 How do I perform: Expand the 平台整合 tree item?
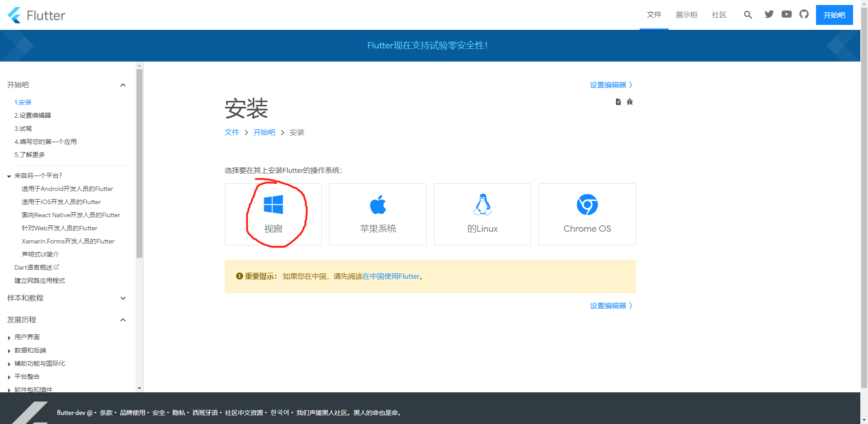(x=9, y=377)
